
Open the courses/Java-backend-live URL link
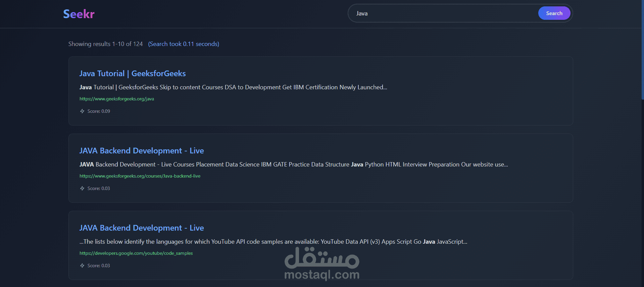tap(140, 176)
